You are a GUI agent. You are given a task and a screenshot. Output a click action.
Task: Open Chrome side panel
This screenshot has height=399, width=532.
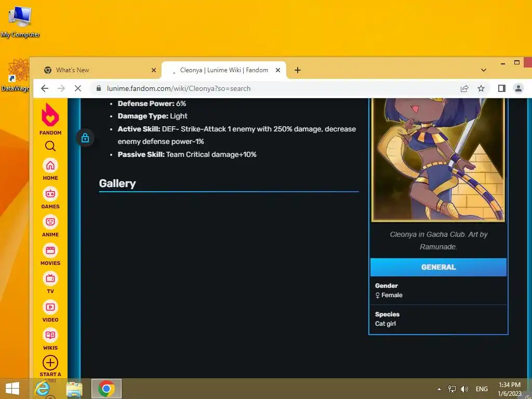(x=501, y=88)
